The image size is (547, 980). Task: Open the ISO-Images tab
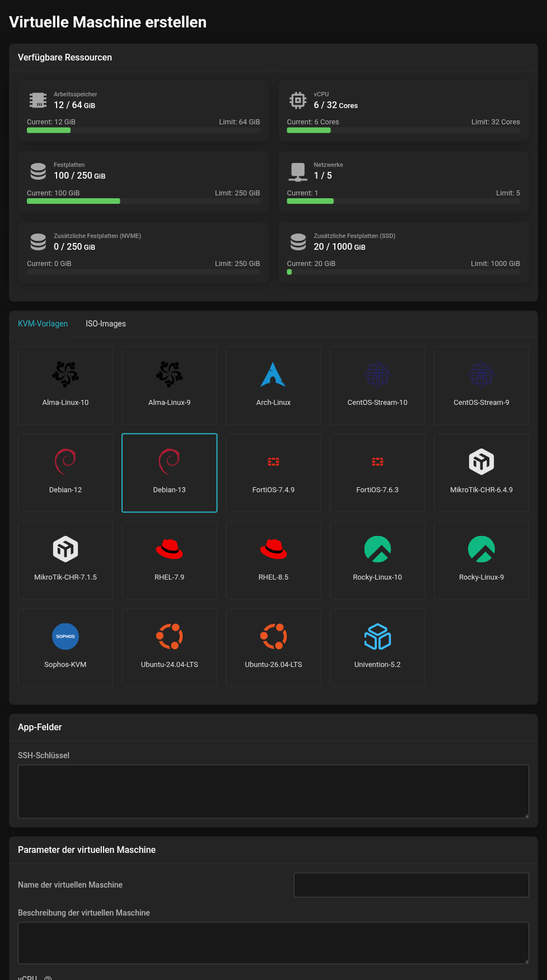(106, 324)
